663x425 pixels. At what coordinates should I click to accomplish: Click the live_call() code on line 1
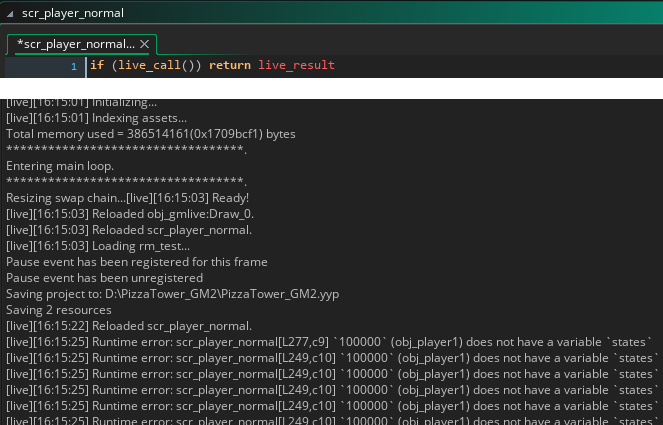tap(156, 65)
